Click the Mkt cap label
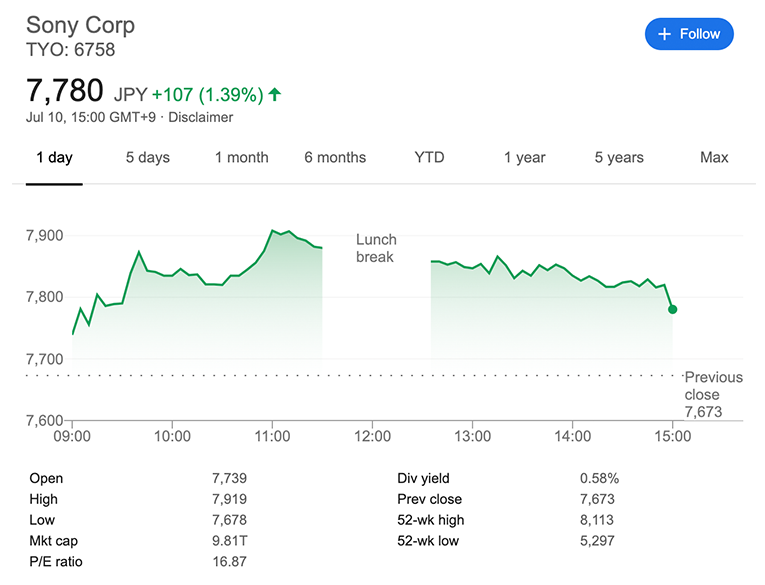The width and height of the screenshot is (765, 585). [x=54, y=541]
